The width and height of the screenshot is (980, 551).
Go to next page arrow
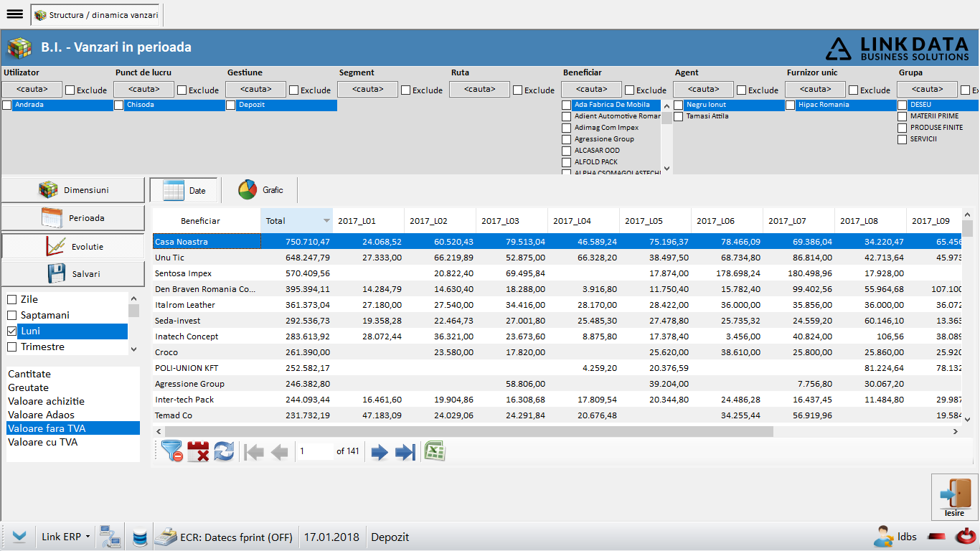pos(380,452)
